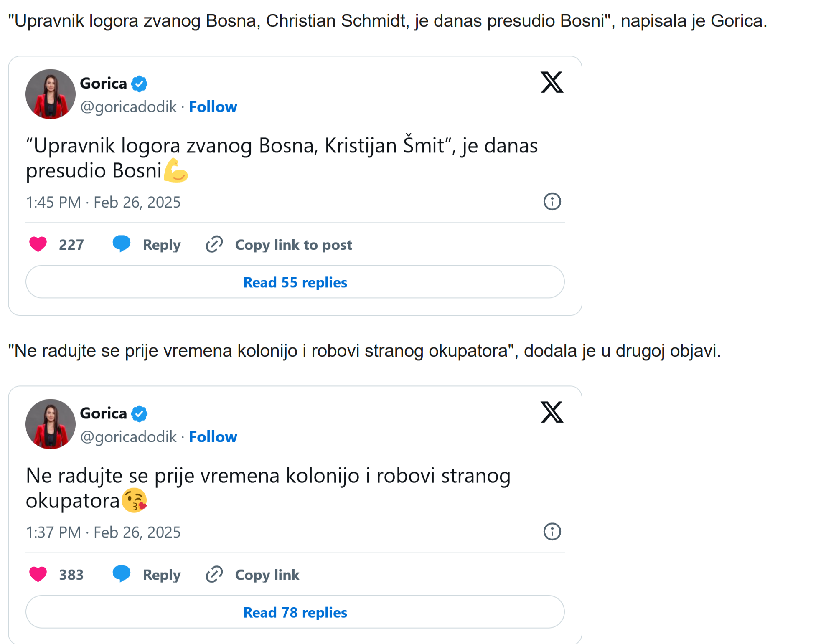Follow @goricadodik from the first post

[213, 107]
